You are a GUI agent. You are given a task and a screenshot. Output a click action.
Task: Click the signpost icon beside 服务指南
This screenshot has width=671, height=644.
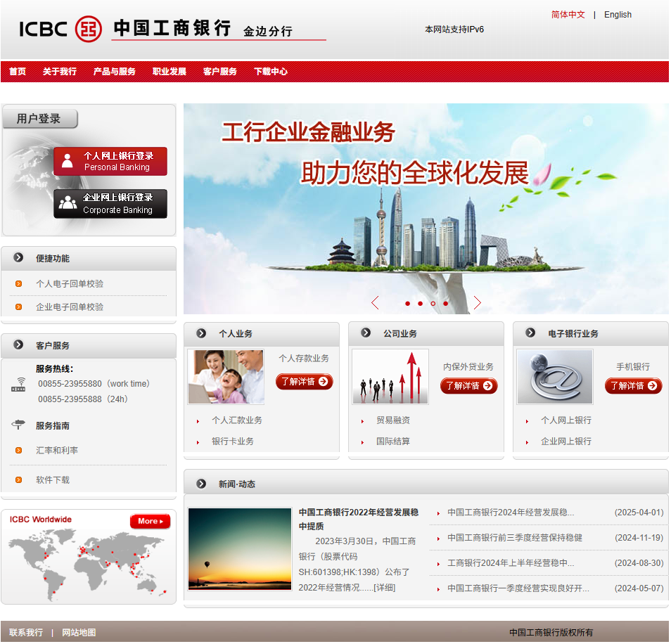tap(18, 425)
